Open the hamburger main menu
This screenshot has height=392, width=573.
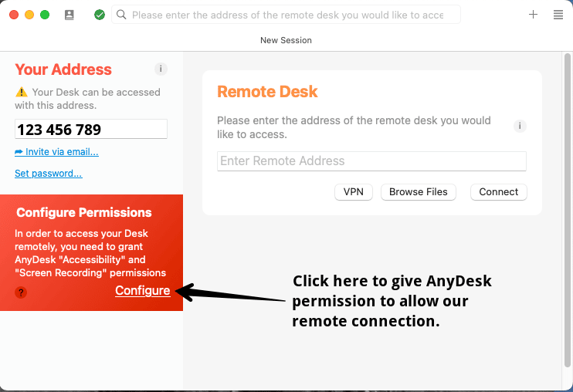point(558,15)
